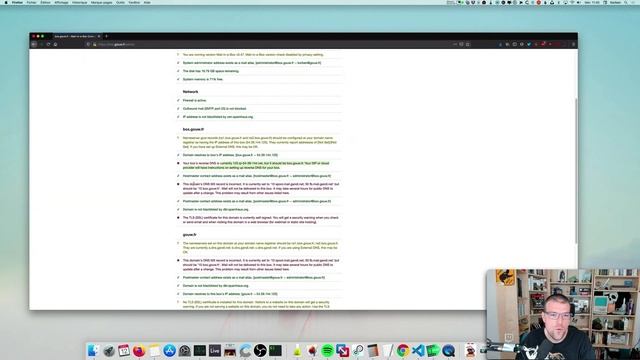This screenshot has width=640, height=360.
Task: Open the Fenêtre menu
Action: pyautogui.click(x=134, y=2)
